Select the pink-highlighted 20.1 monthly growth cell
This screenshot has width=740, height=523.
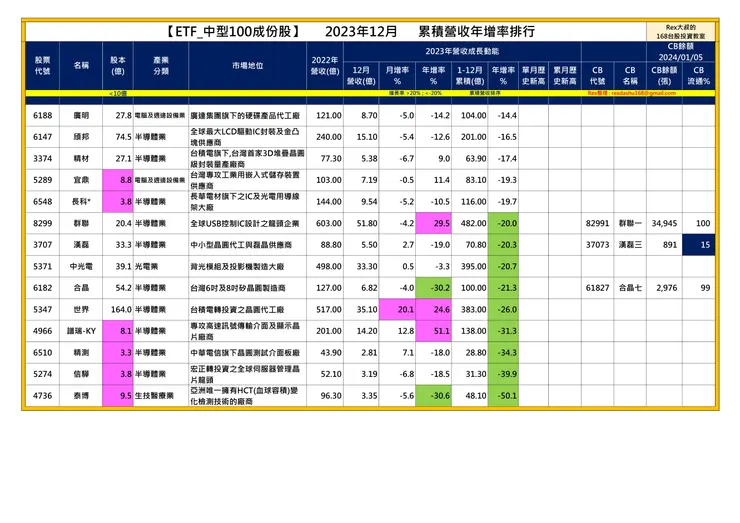(397, 310)
